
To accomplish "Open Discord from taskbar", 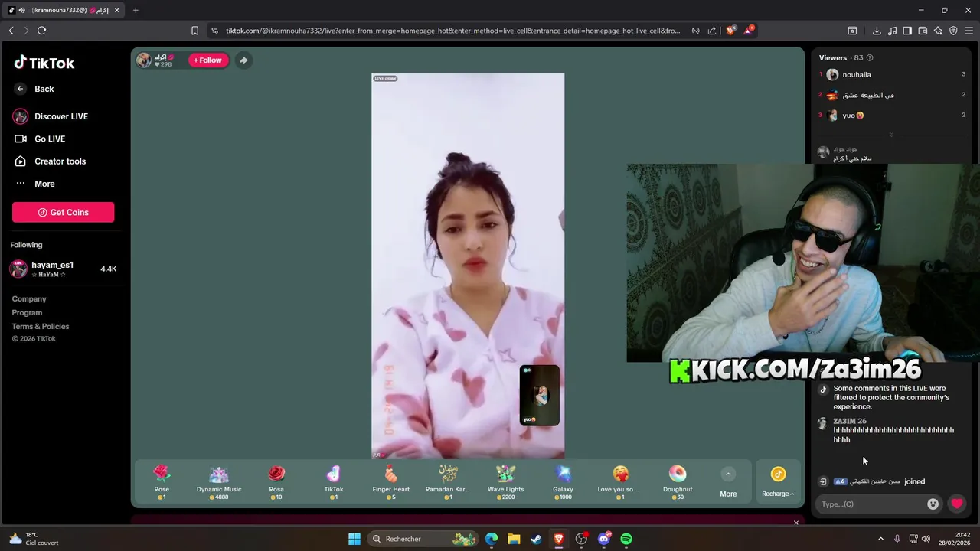I will (604, 539).
